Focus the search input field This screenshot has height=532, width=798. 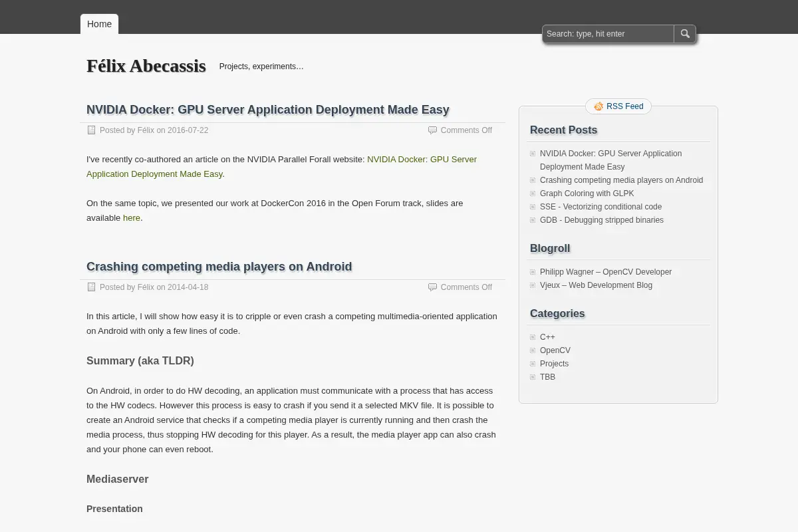click(x=608, y=34)
